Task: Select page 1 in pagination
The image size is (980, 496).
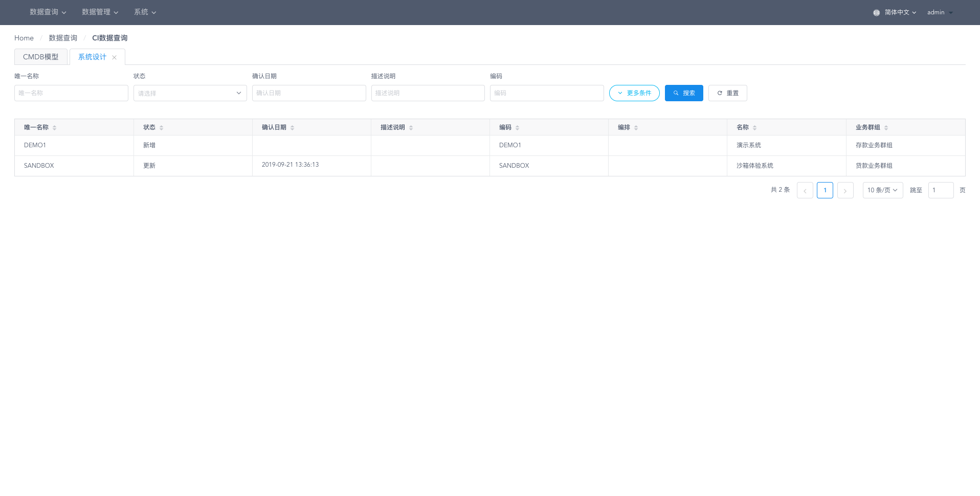Action: pos(825,190)
